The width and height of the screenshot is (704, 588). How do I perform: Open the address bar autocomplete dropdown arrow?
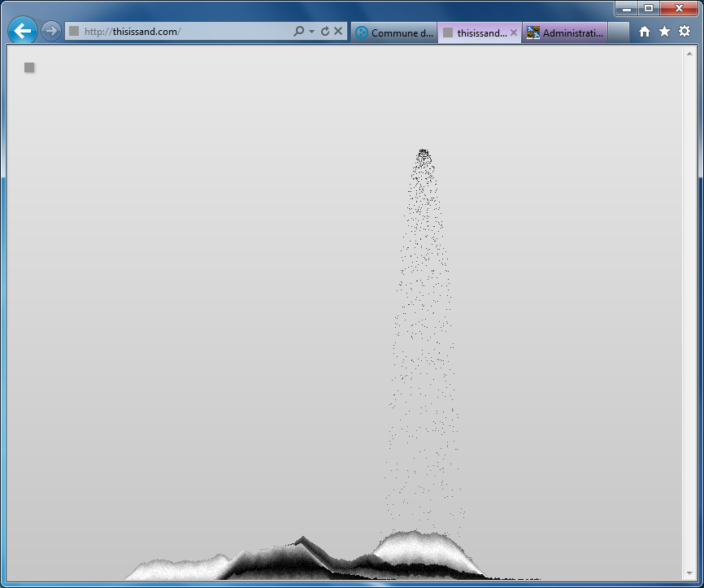tap(311, 32)
